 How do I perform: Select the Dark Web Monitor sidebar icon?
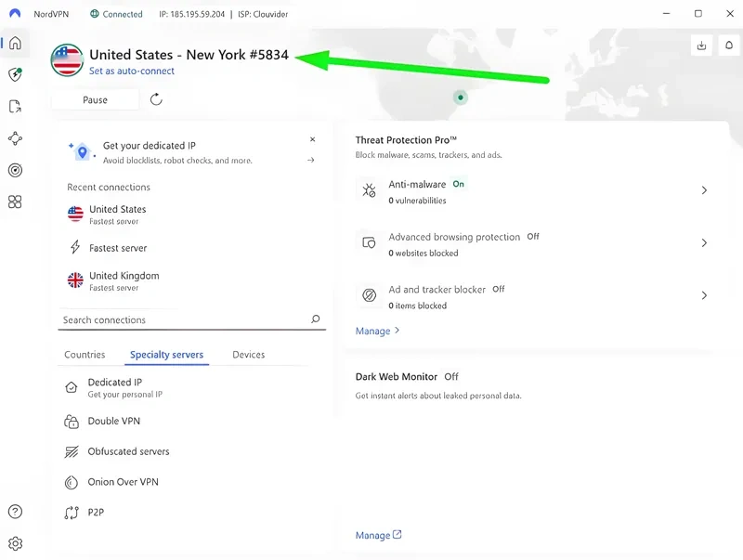tap(14, 170)
